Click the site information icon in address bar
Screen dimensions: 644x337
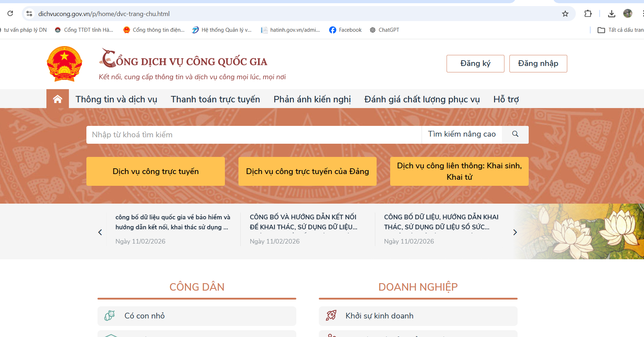29,14
